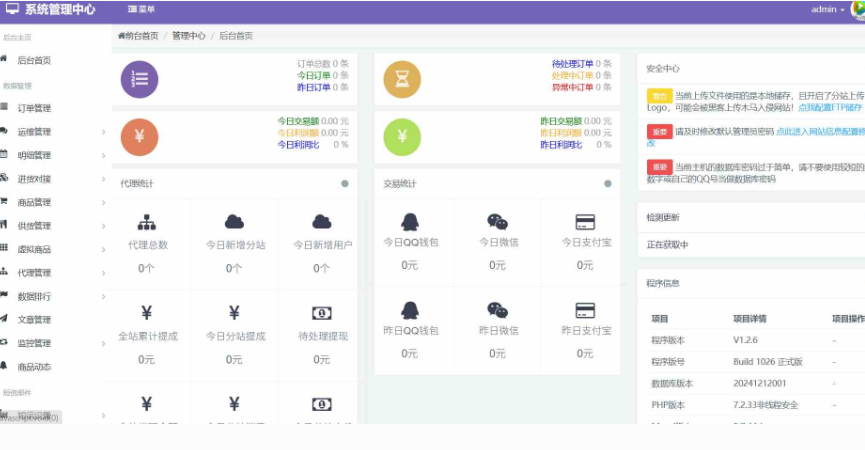The height and width of the screenshot is (450, 865).
Task: Open the 点此进入网站信息配置 link
Action: pyautogui.click(x=820, y=131)
